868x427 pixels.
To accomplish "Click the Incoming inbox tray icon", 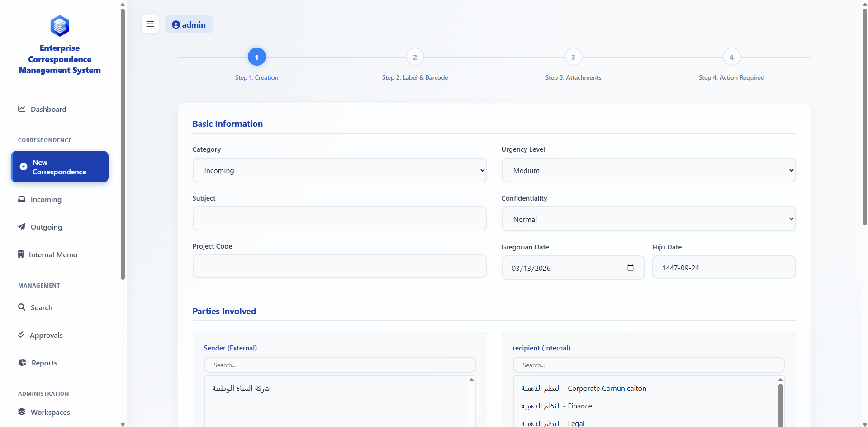I will (22, 199).
